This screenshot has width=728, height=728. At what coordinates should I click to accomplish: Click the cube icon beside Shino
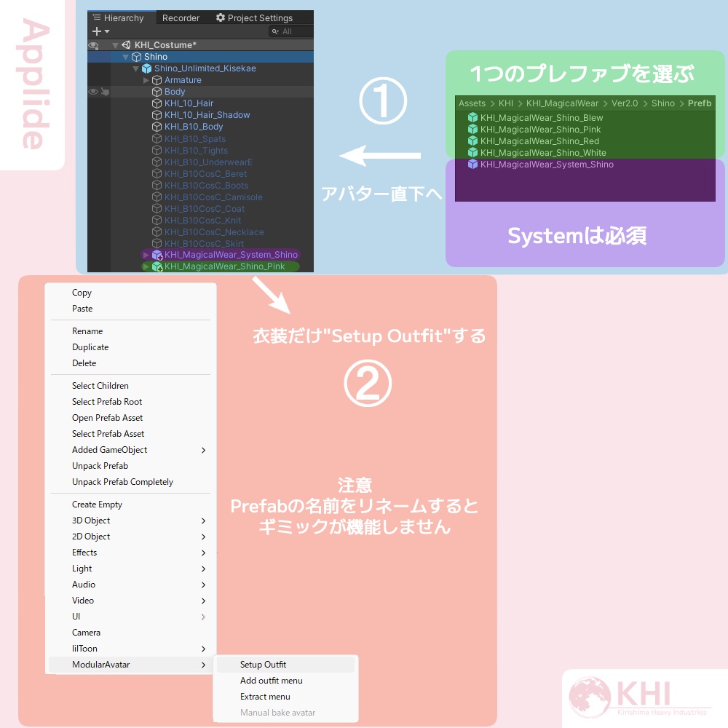tap(137, 57)
